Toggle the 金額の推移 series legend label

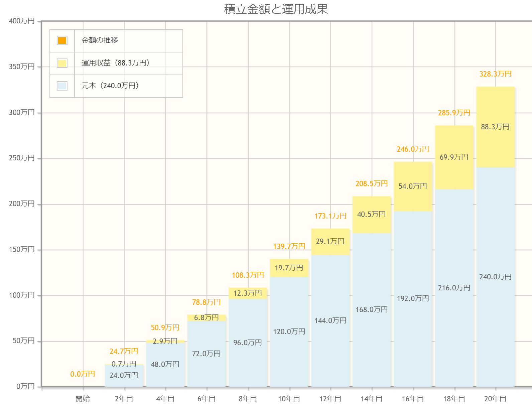pos(100,40)
